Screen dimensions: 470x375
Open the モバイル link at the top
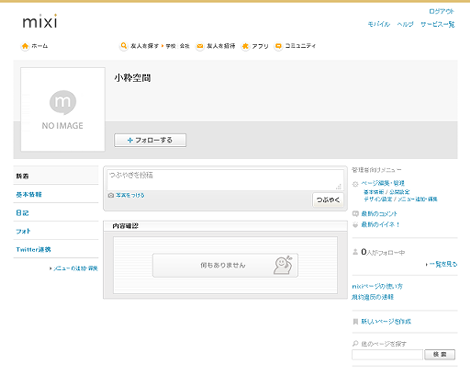click(379, 24)
